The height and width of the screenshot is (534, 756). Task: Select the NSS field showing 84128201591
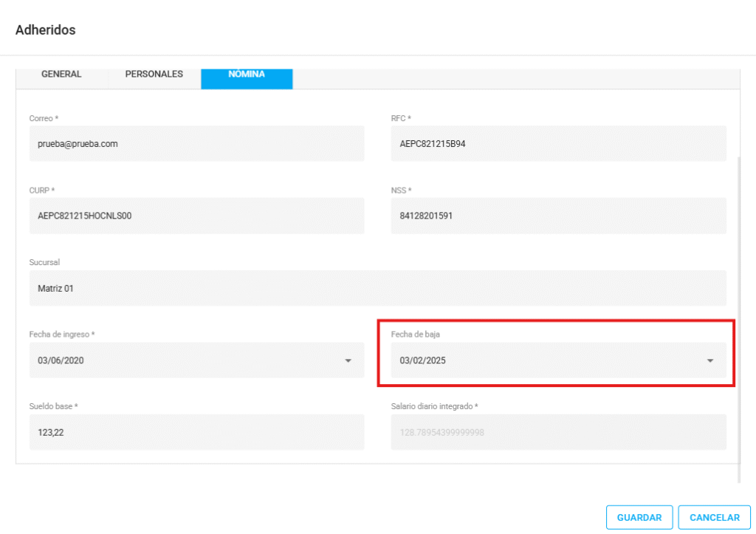(558, 216)
